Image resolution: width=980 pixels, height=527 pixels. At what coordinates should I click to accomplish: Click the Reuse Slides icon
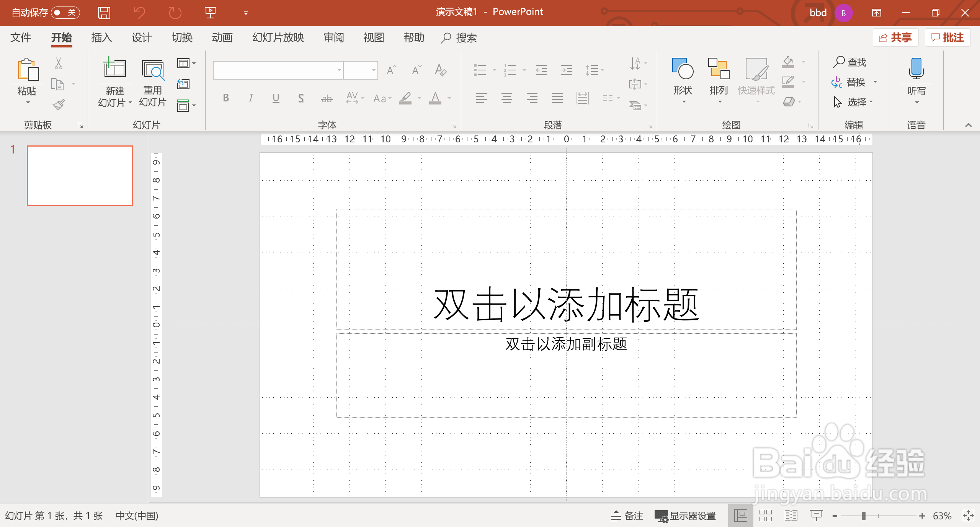point(153,70)
